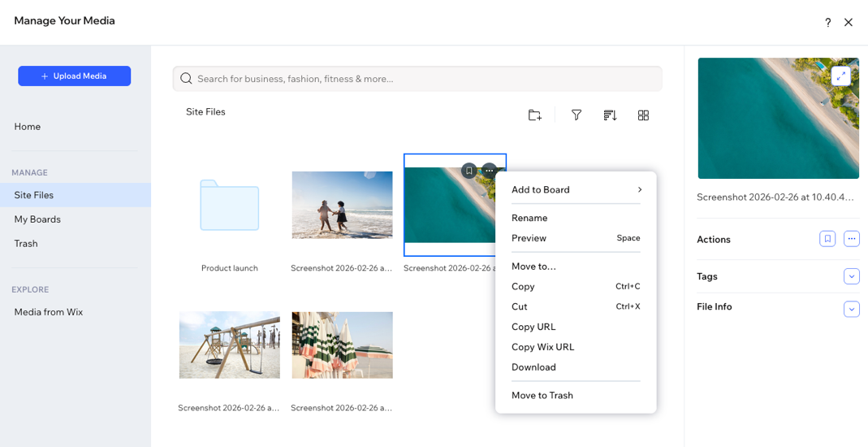Expand the File Info section
Screen dimensions: 868x447
(851, 309)
